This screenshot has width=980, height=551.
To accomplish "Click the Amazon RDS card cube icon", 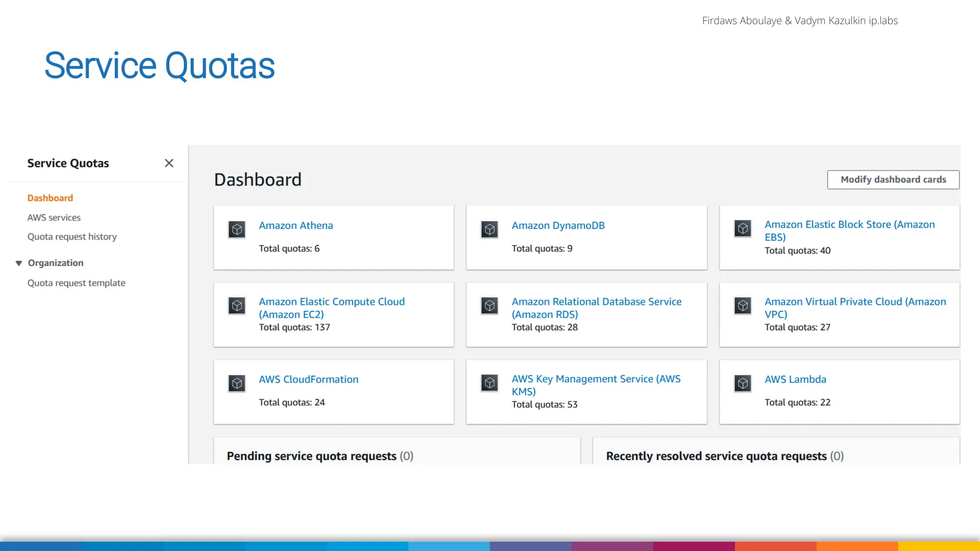I will [490, 306].
